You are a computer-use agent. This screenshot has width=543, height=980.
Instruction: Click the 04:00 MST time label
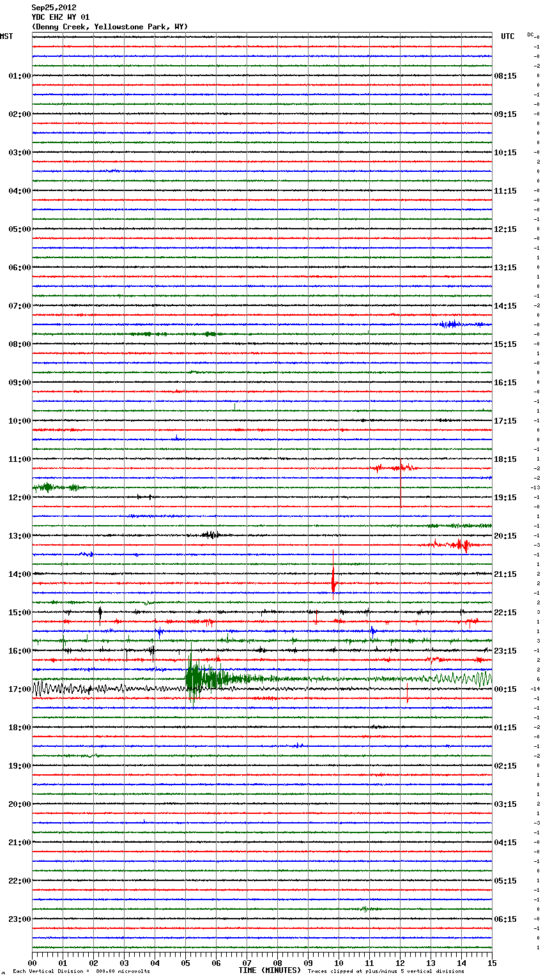20,191
